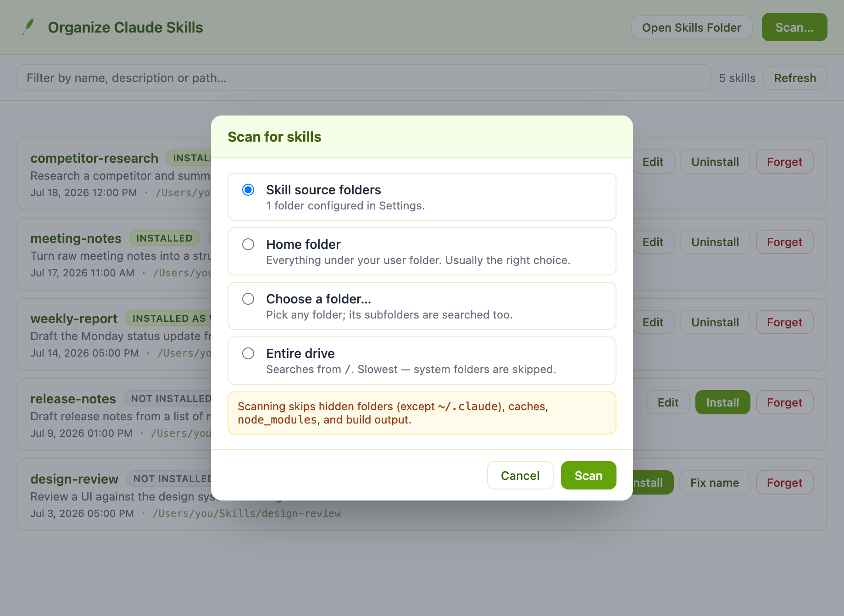Click the header Scan... button
This screenshot has height=616, width=844.
pyautogui.click(x=794, y=27)
